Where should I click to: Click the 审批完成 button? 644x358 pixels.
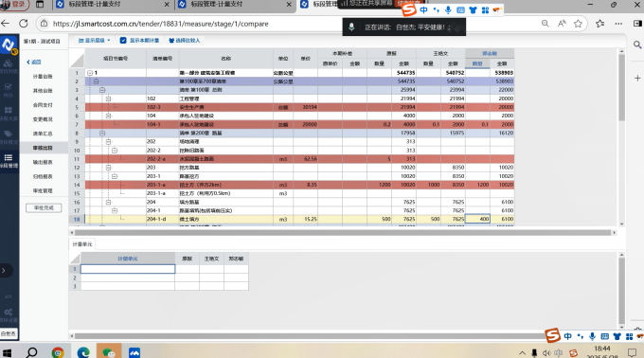click(x=44, y=207)
